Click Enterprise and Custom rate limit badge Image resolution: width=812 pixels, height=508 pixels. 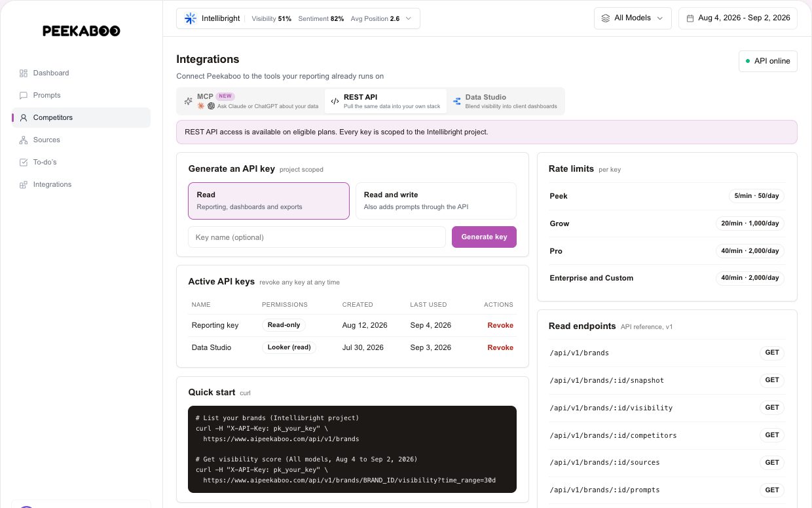coord(750,278)
